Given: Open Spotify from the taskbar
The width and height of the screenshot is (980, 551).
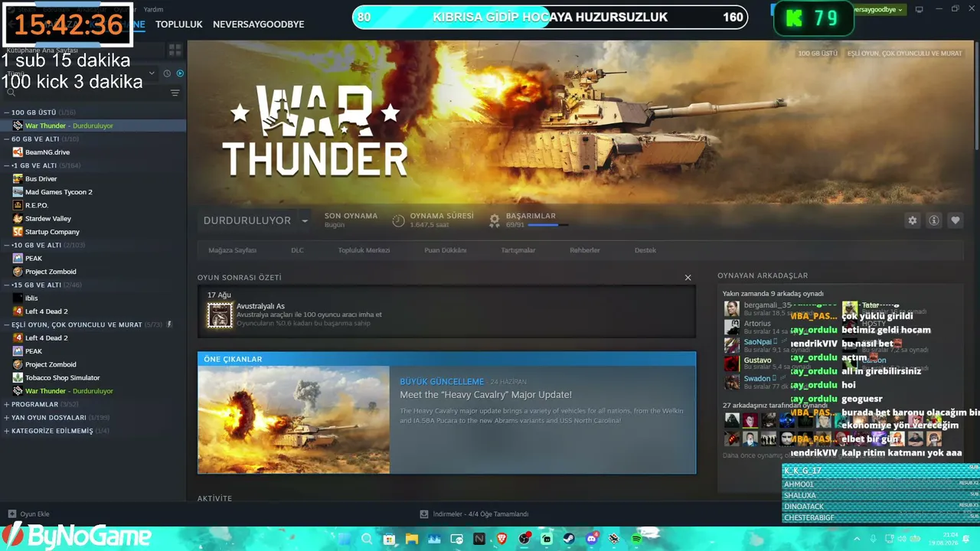Looking at the screenshot, I should [x=637, y=539].
